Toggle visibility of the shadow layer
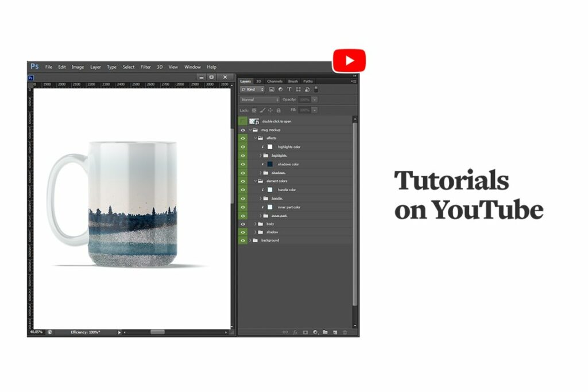Image resolution: width=588 pixels, height=392 pixels. point(243,232)
